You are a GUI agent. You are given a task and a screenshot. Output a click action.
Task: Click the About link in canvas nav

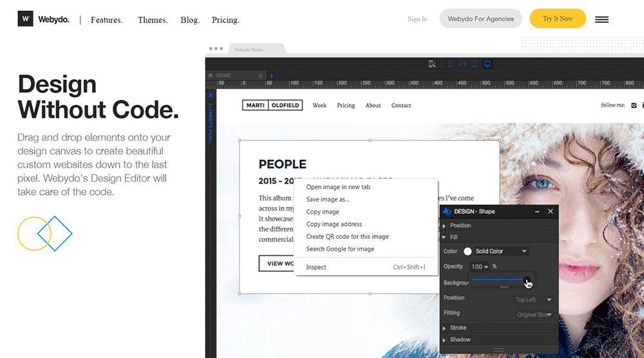tap(373, 106)
